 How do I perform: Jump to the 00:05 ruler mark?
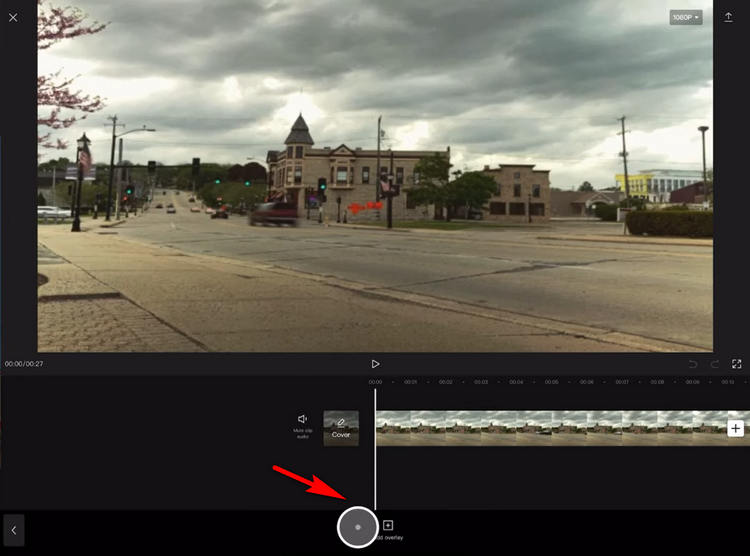point(551,382)
